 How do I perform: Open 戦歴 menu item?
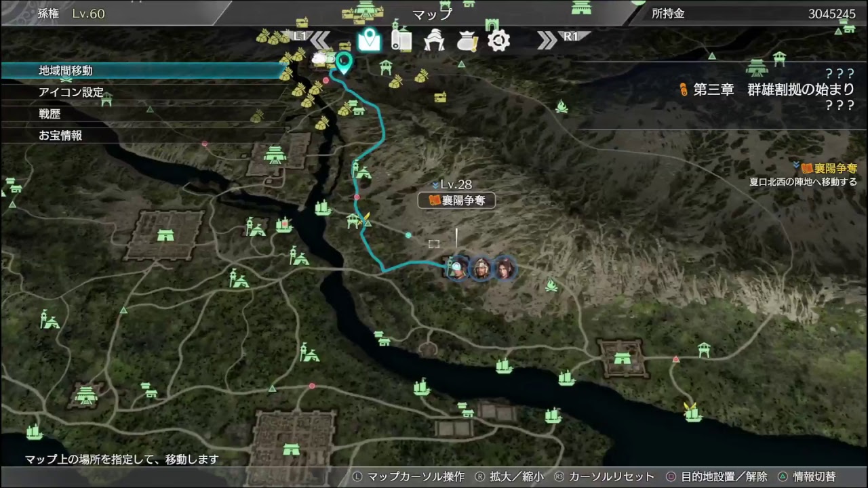coord(50,114)
